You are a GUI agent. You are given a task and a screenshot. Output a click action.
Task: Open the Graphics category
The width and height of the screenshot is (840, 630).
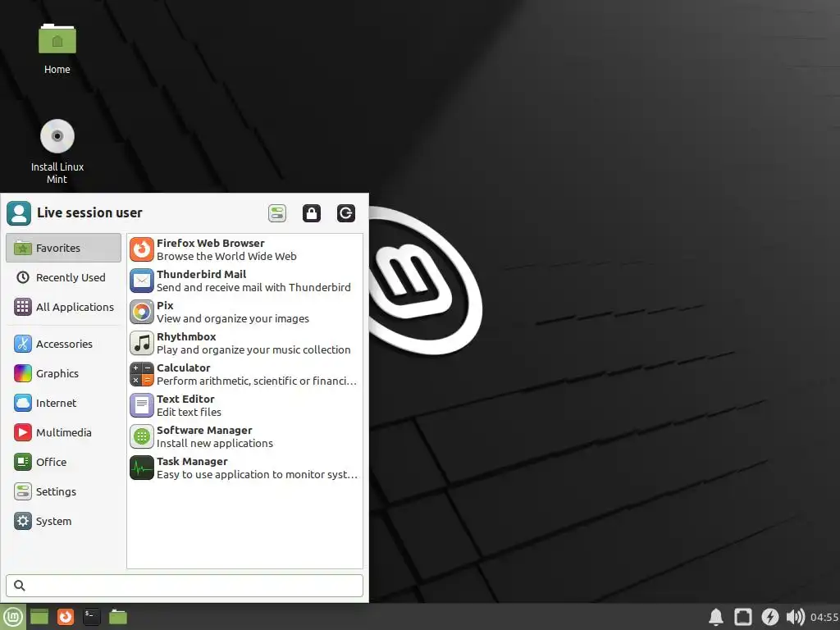pos(64,373)
